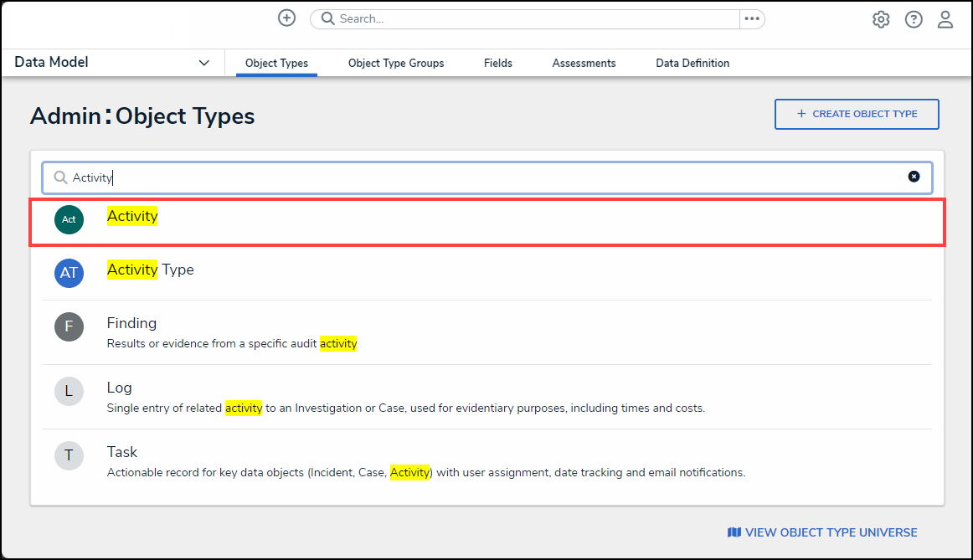Click the object type filter search field
This screenshot has width=973, height=560.
point(486,177)
